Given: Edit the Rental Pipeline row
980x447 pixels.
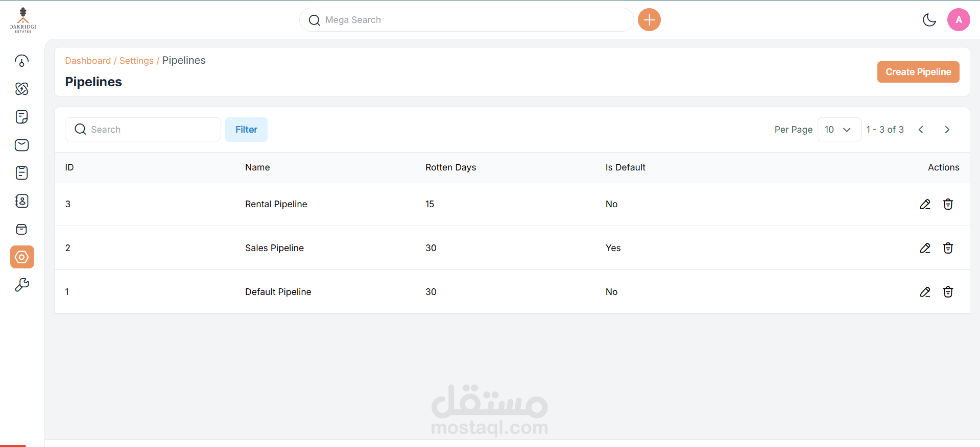Looking at the screenshot, I should (925, 204).
